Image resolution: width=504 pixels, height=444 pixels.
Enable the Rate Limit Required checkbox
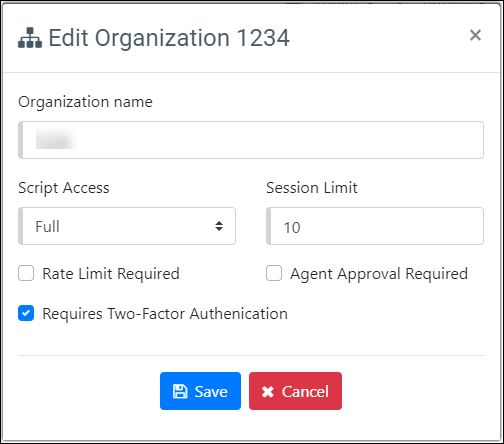[x=26, y=273]
